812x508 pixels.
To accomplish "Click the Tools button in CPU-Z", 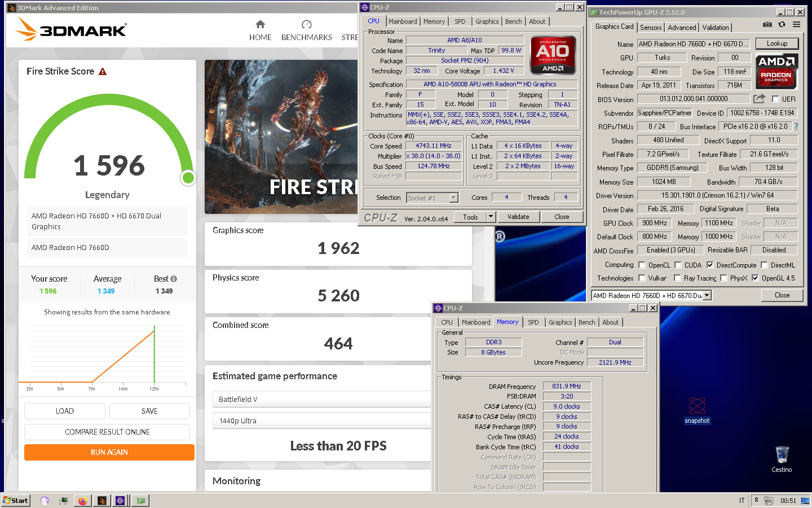I will click(470, 217).
